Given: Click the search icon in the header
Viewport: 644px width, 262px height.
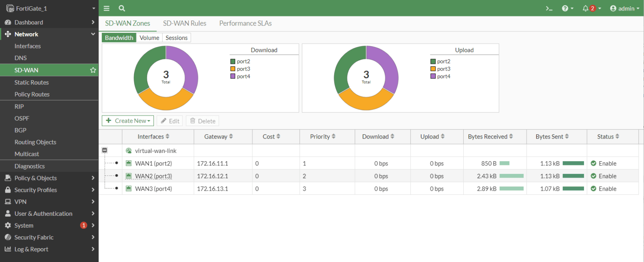Looking at the screenshot, I should coord(122,8).
